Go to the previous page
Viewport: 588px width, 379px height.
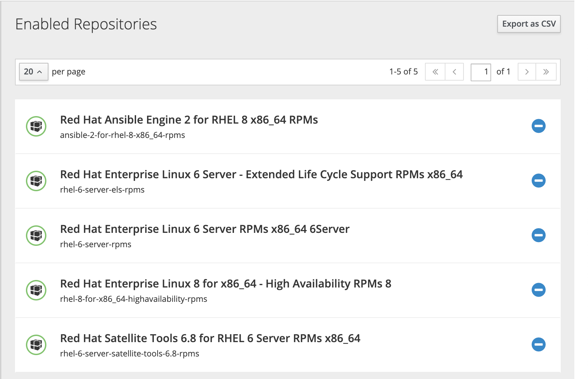tap(454, 72)
